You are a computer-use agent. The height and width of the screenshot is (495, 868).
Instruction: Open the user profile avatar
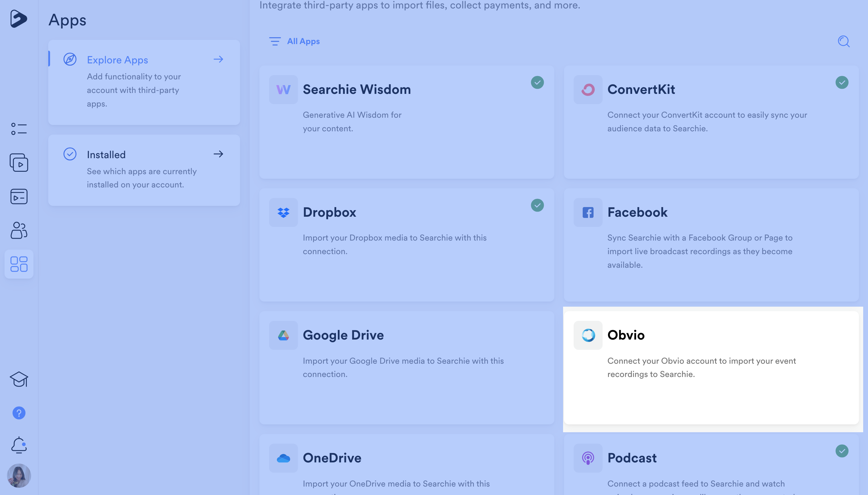coord(19,475)
